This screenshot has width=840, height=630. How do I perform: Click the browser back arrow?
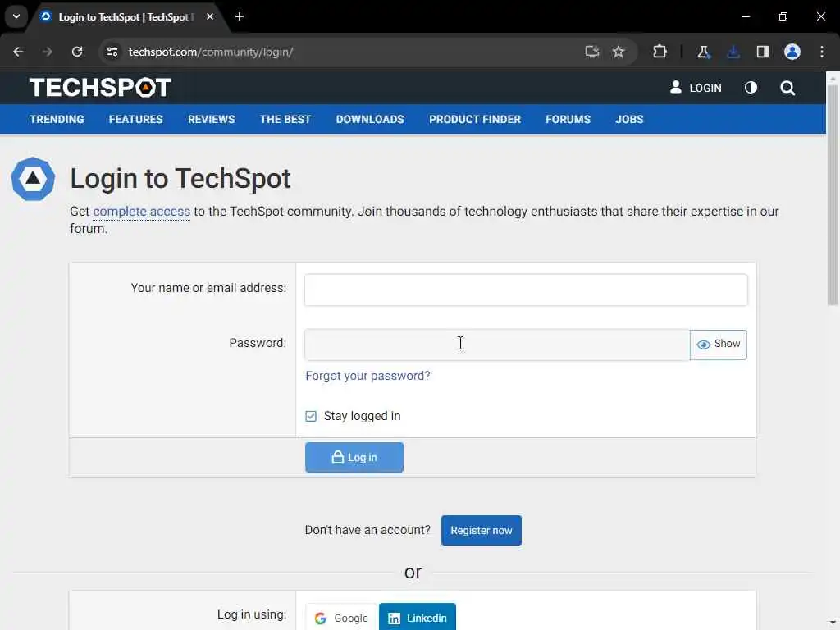coord(18,52)
